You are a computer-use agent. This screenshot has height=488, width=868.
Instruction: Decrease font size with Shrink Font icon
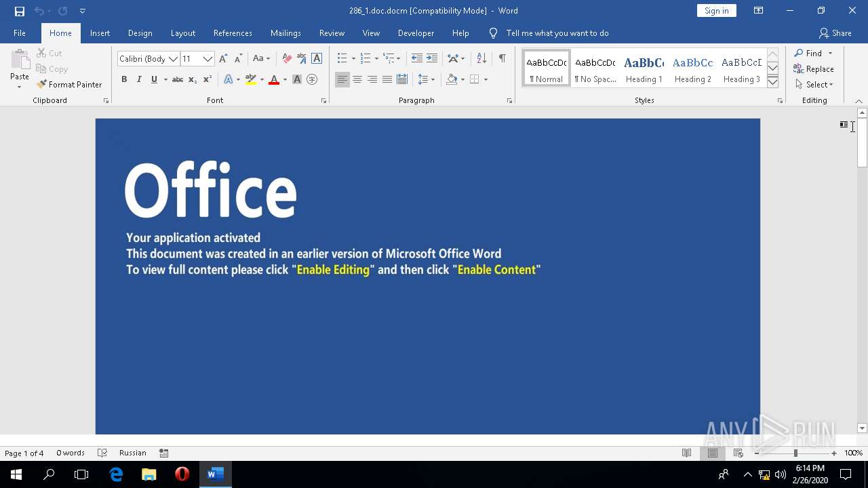[x=238, y=58]
